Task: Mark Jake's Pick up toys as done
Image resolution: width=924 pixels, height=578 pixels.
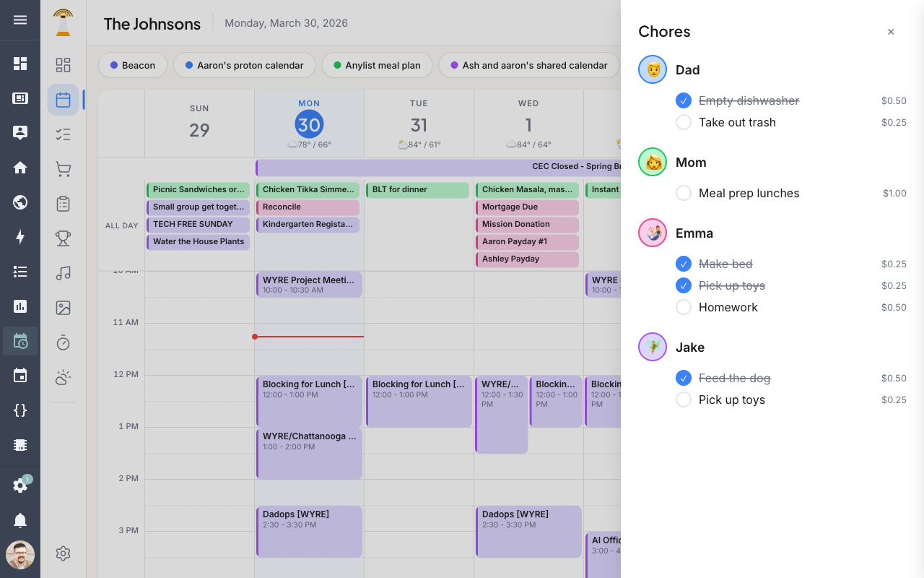Action: 683,400
